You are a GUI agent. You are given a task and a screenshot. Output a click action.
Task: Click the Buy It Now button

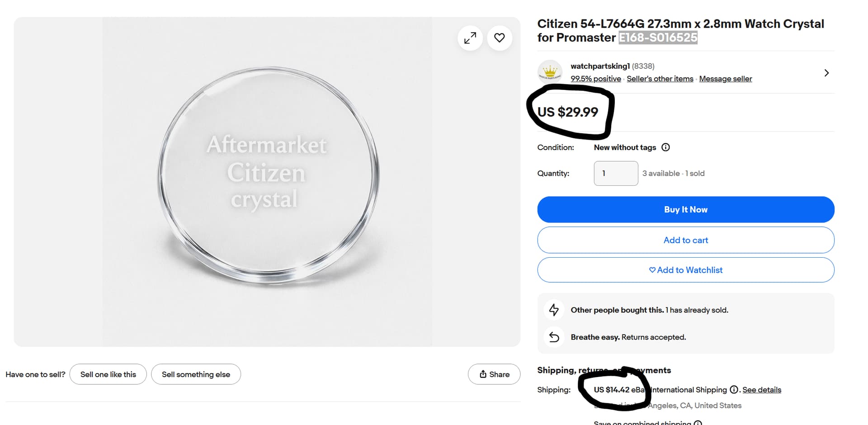coord(685,209)
